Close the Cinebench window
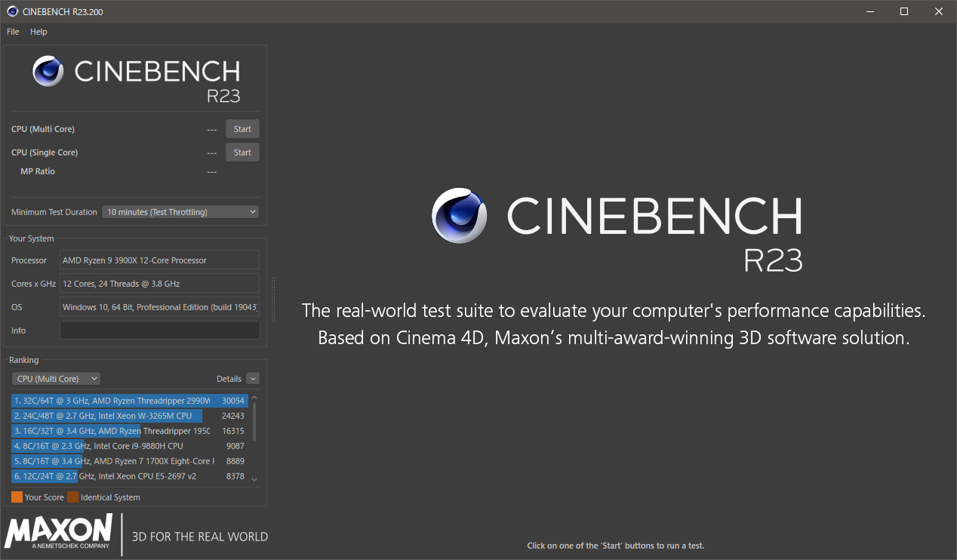The image size is (957, 560). [x=939, y=11]
